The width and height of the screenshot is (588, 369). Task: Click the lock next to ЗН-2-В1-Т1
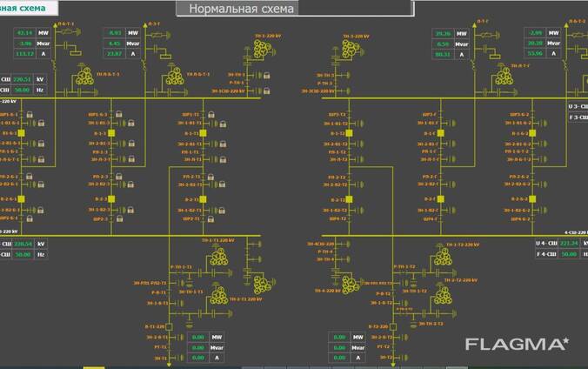click(224, 144)
